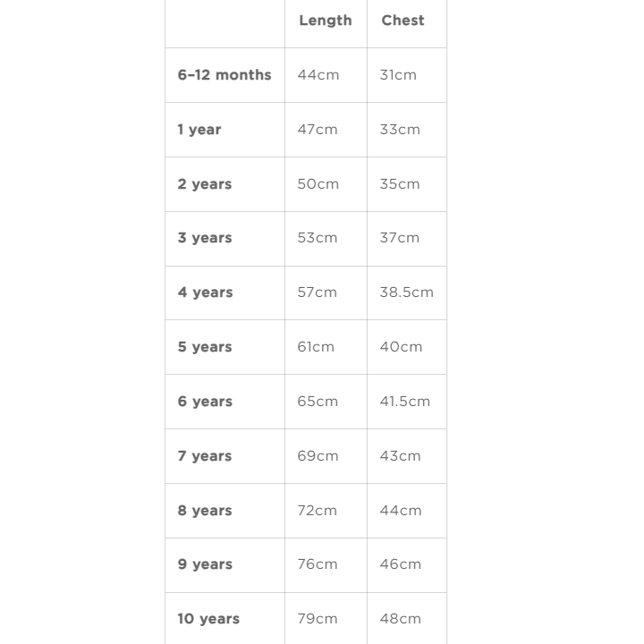
Task: Click the 9 years size label
Action: [205, 564]
